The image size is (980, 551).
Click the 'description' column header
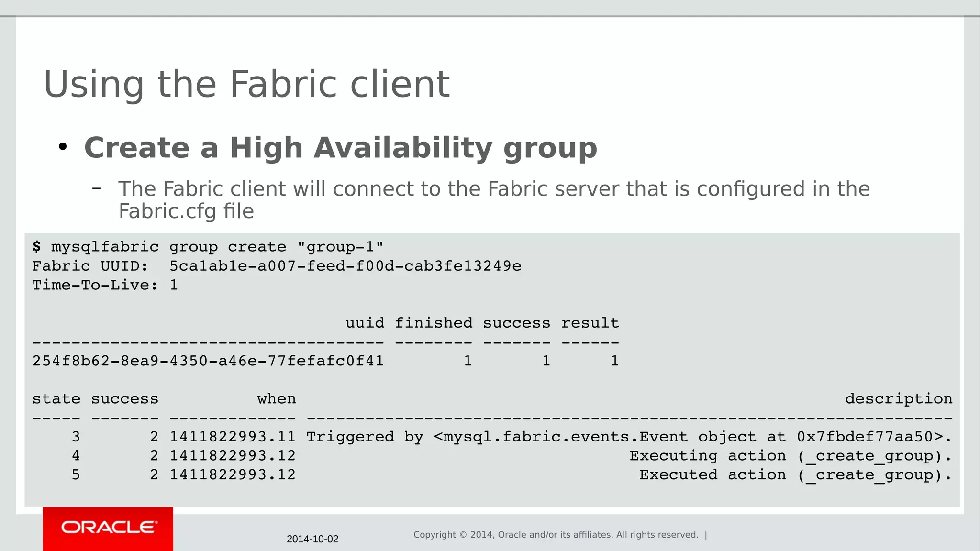[x=899, y=399]
